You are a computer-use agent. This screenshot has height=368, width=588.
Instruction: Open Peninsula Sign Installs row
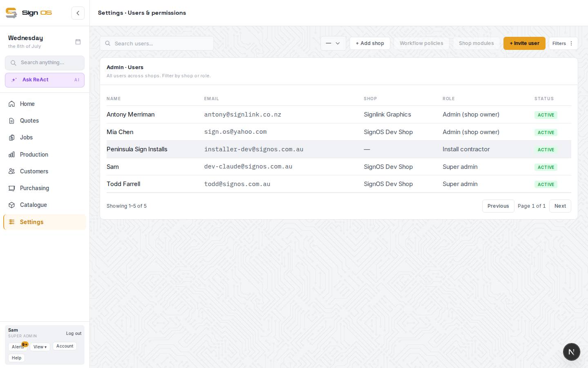tap(339, 149)
